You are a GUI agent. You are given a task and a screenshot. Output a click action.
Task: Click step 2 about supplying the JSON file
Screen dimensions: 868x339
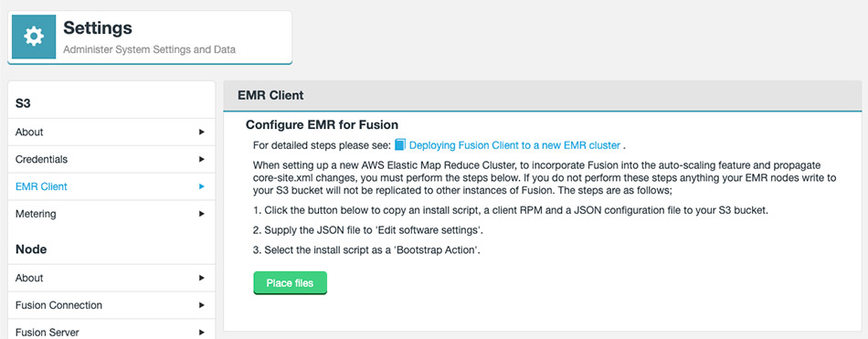pos(369,230)
